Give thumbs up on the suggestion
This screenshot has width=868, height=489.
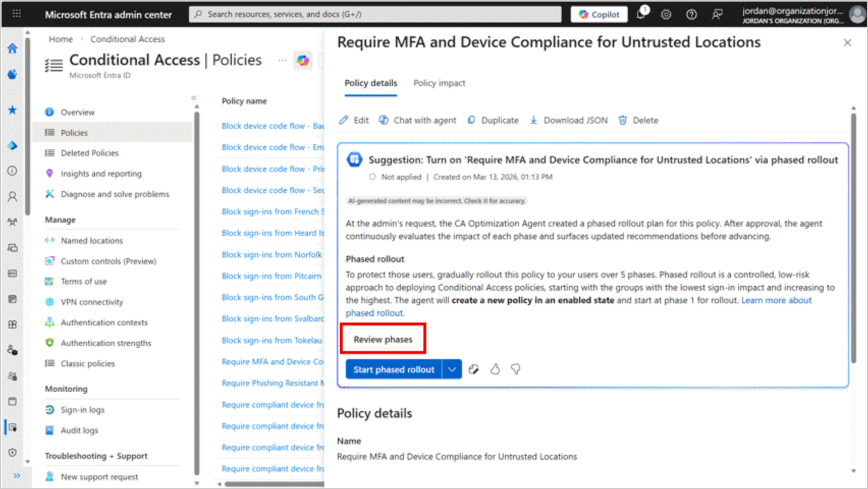495,369
